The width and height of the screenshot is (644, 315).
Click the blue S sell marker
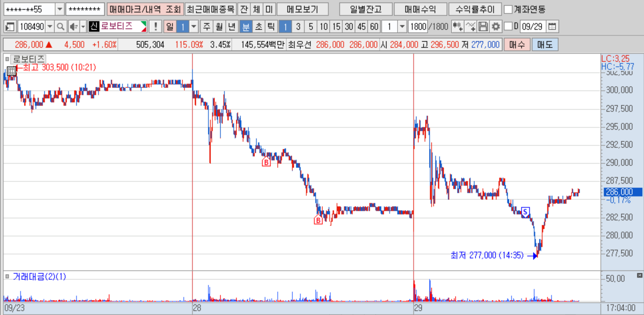[x=525, y=212]
